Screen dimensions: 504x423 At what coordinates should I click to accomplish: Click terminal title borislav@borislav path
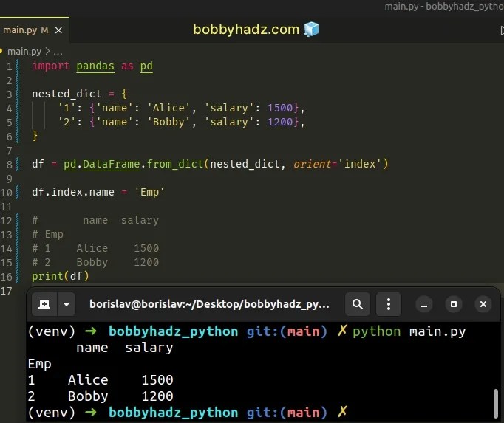pyautogui.click(x=209, y=304)
